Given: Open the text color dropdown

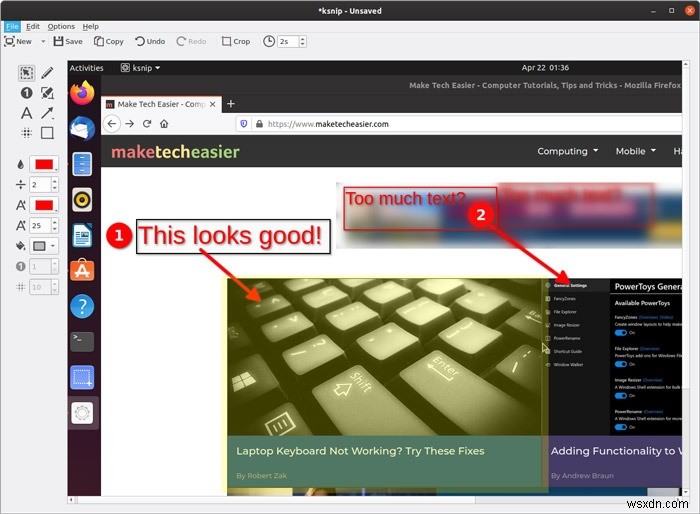Looking at the screenshot, I should pos(44,205).
